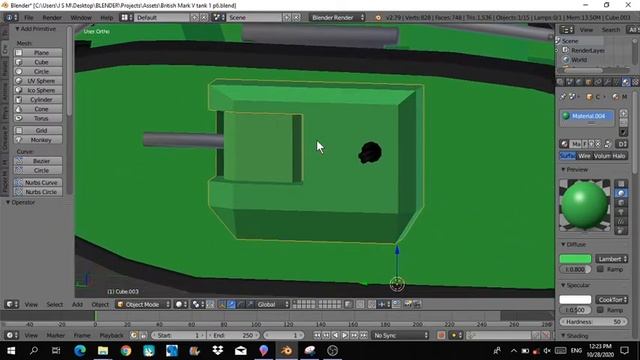640x360 pixels.
Task: Add a Monkey mesh primitive
Action: pyautogui.click(x=38, y=140)
